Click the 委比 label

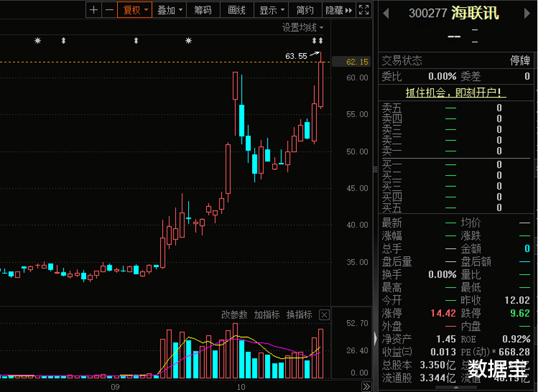391,76
